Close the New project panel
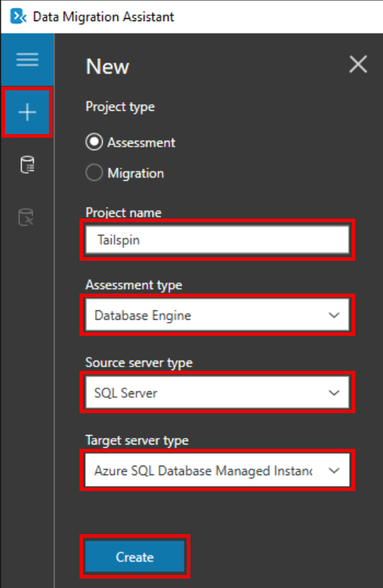Image resolution: width=383 pixels, height=588 pixels. pos(358,65)
